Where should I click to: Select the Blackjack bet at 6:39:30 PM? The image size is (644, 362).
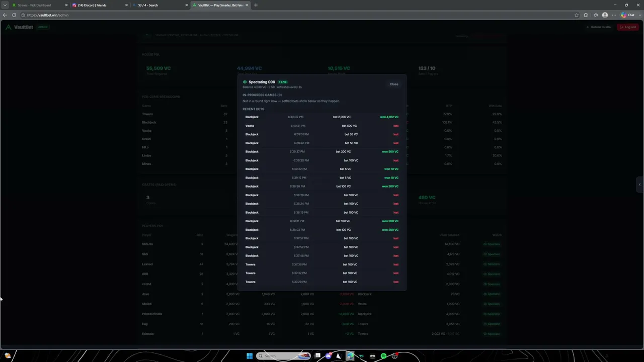(x=322, y=160)
